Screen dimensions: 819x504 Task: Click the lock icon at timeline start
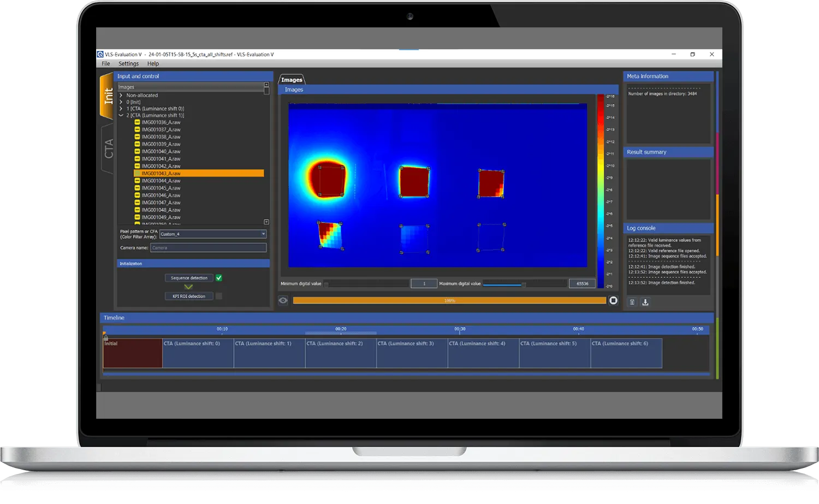(105, 337)
